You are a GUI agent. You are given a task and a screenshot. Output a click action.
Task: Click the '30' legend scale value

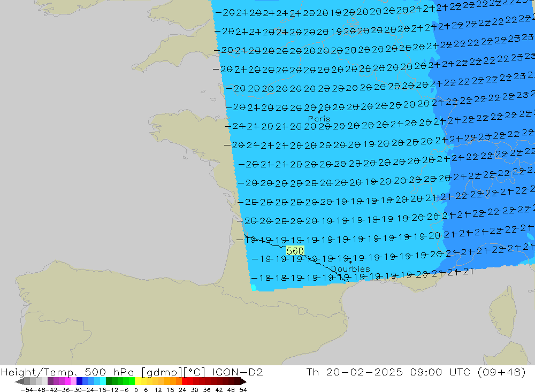[x=195, y=390]
